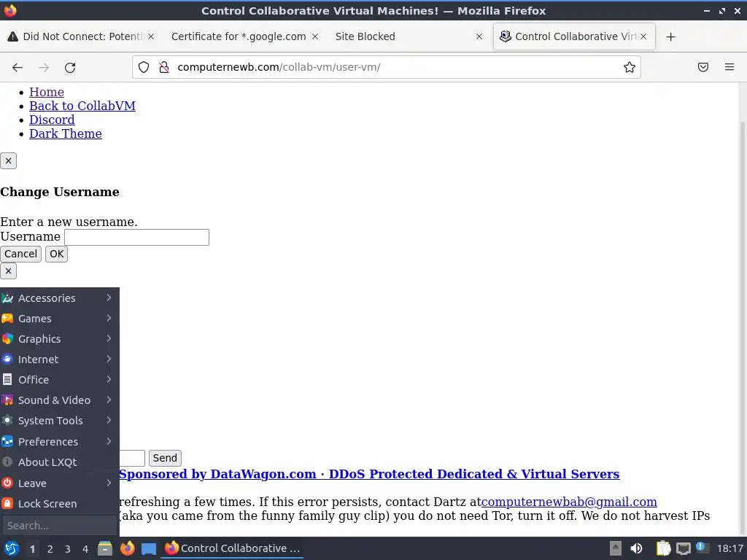The image size is (747, 560).
Task: Click the insecure connection padlock icon
Action: pos(164,67)
